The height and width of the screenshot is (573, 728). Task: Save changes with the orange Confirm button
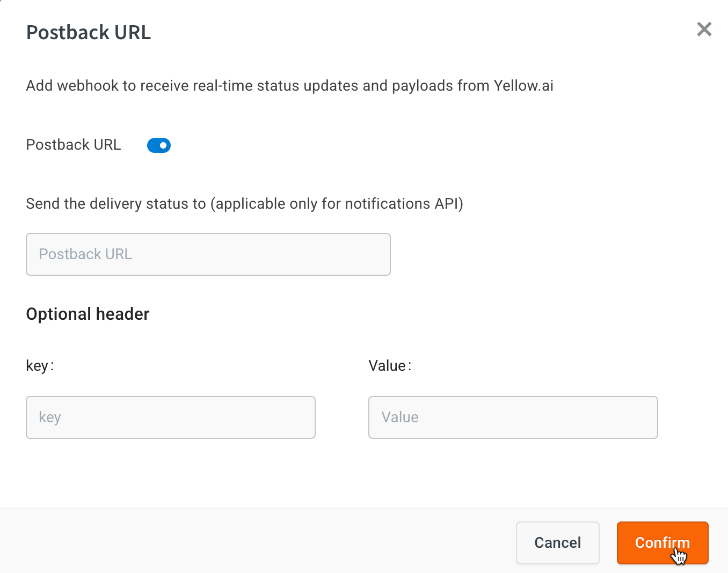[x=663, y=543]
